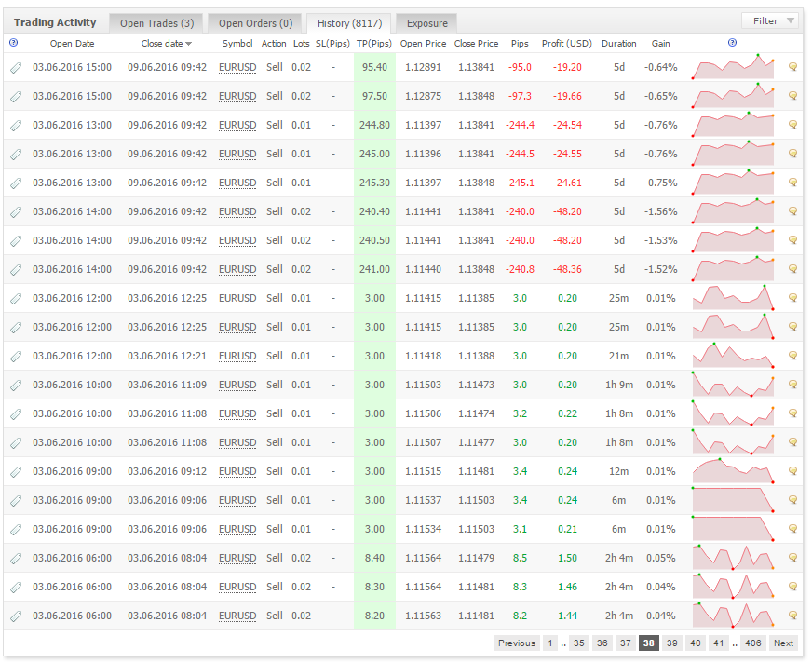The image size is (812, 663).
Task: Open the tag icon on the 11:09 close row
Action: click(x=16, y=386)
